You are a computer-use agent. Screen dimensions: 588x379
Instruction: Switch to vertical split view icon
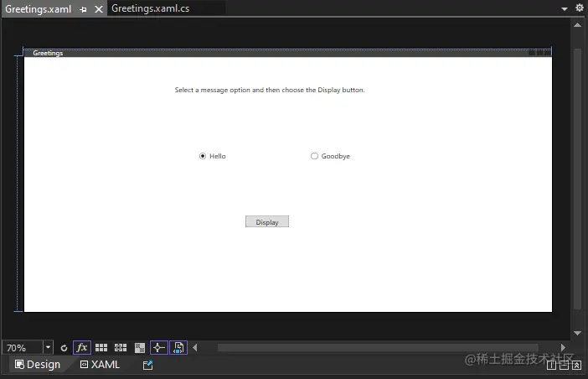coord(551,365)
